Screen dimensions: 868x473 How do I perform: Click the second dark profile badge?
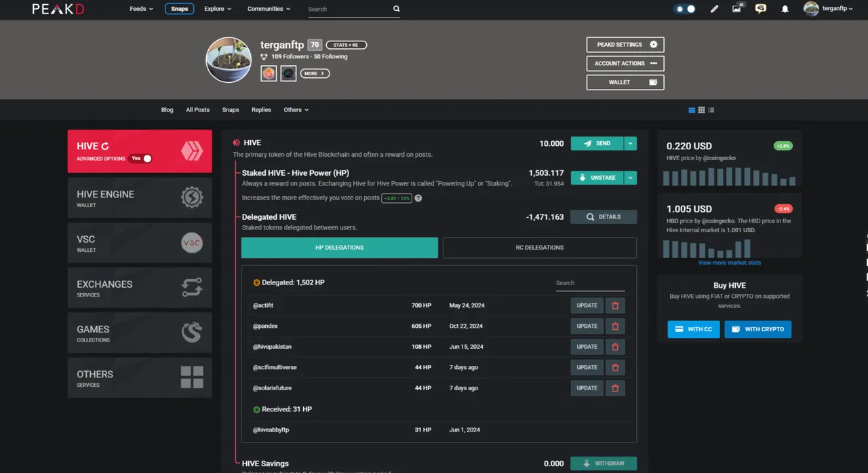(288, 73)
